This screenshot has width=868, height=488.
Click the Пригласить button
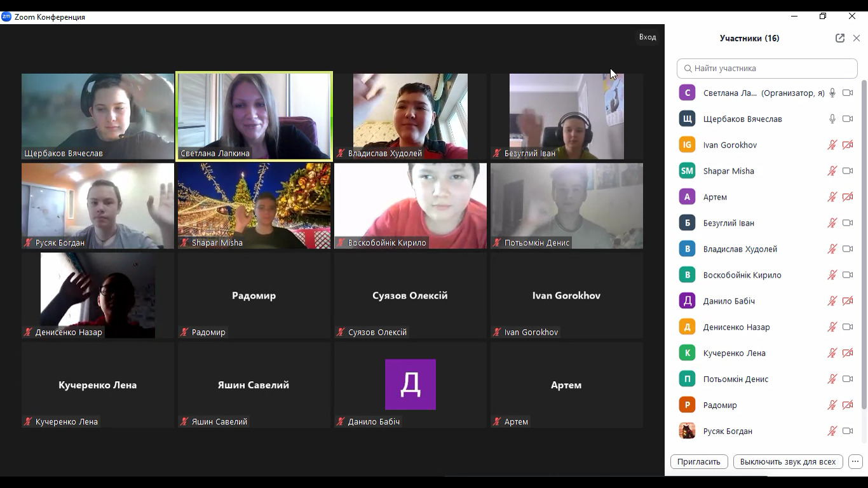(x=698, y=462)
